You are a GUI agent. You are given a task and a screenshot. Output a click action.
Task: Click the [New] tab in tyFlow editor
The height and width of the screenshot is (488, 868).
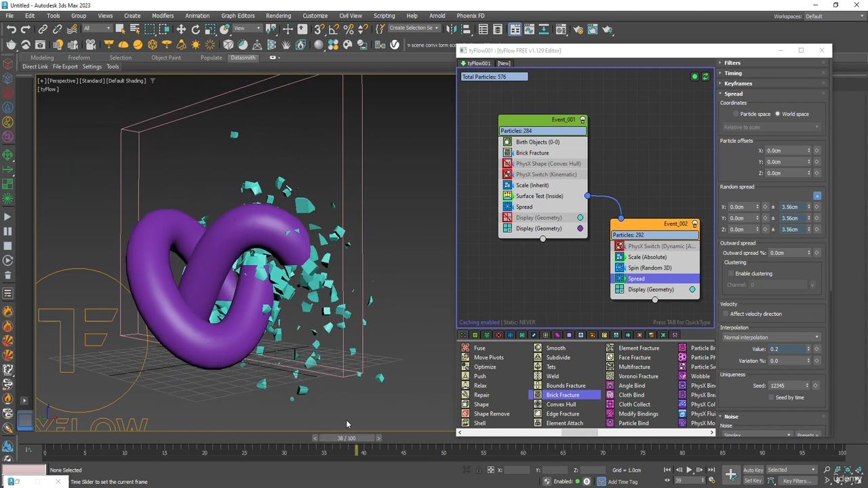[x=504, y=63]
